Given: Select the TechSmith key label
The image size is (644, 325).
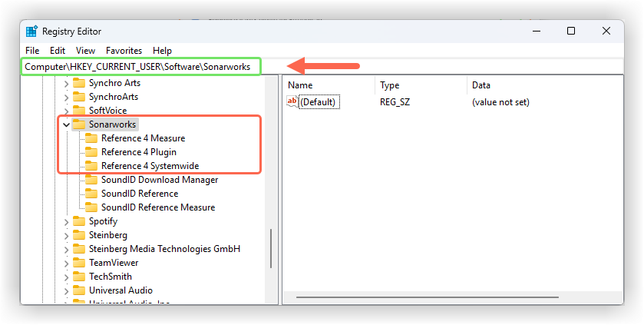Looking at the screenshot, I should tap(110, 277).
